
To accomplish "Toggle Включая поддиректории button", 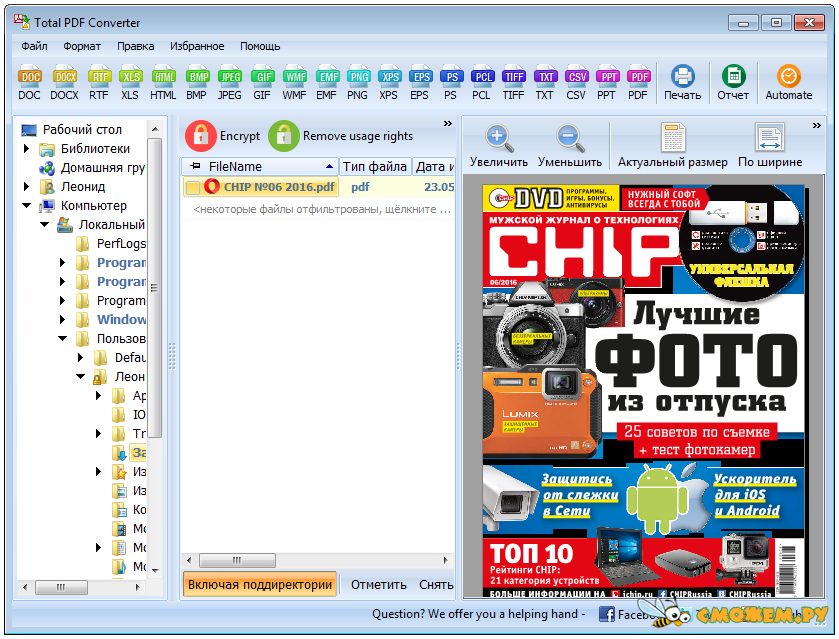I will pos(260,584).
